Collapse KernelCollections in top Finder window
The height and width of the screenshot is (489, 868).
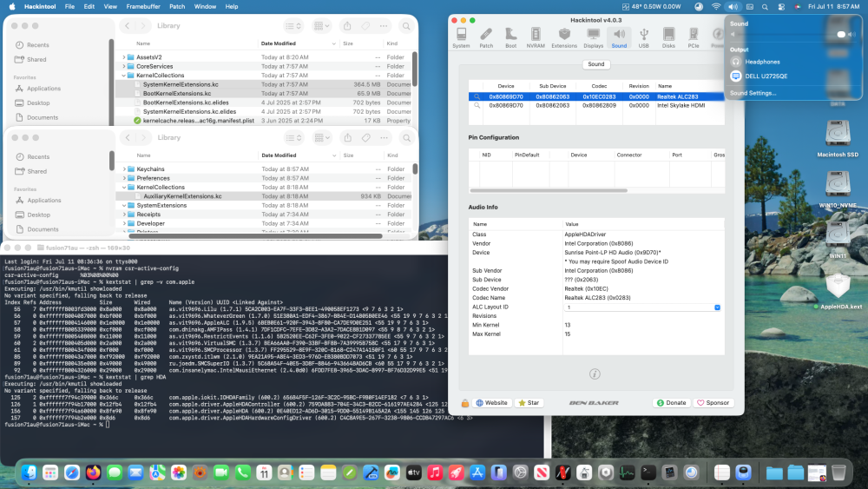point(123,76)
